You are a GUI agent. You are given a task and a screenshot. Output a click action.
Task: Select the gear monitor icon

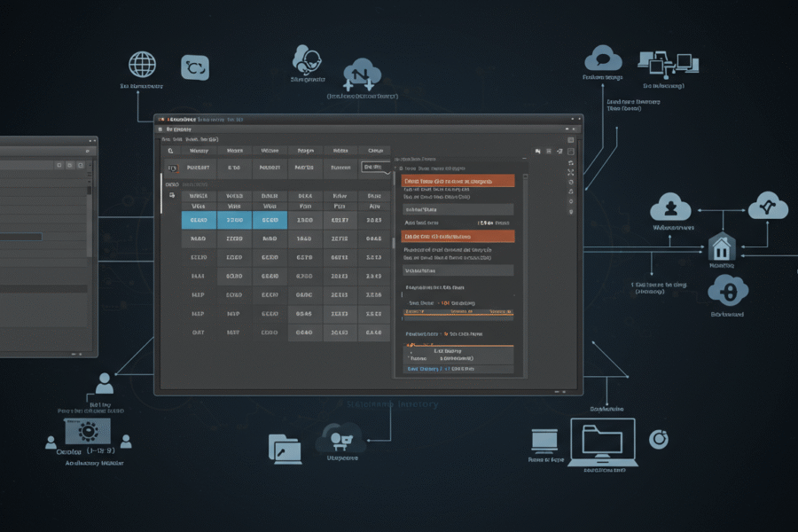[x=88, y=432]
